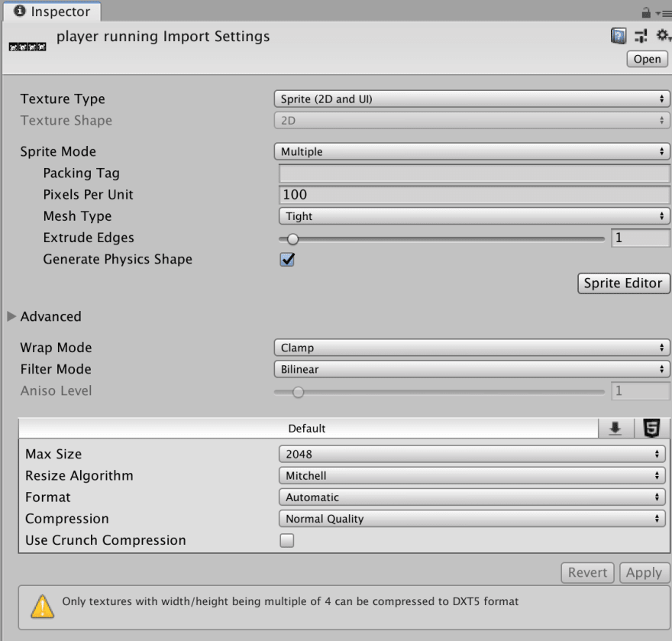Click the Packing Tag input field
Image resolution: width=672 pixels, height=641 pixels.
point(474,173)
